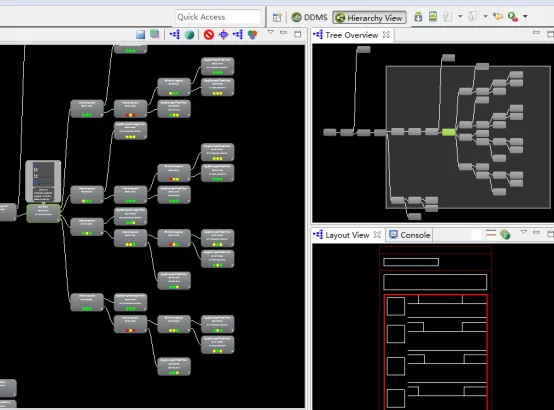Click the green layered capture icon
The width and height of the screenshot is (554, 410).
(x=155, y=34)
